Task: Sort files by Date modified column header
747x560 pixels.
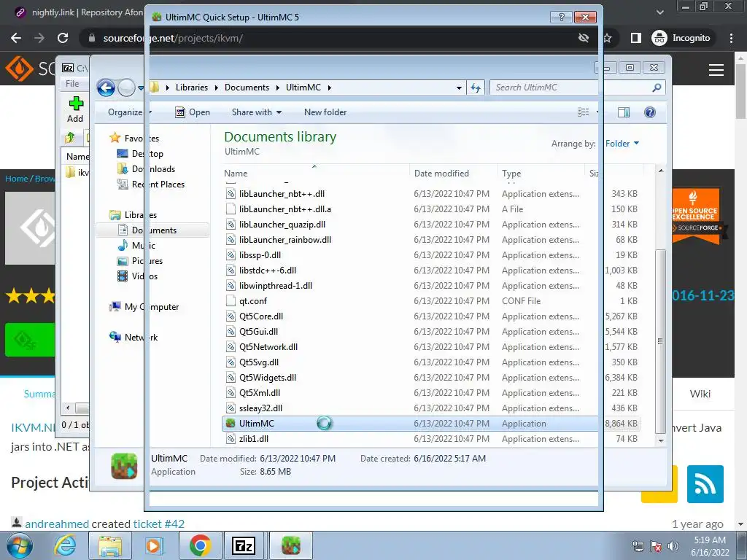Action: [x=453, y=174]
